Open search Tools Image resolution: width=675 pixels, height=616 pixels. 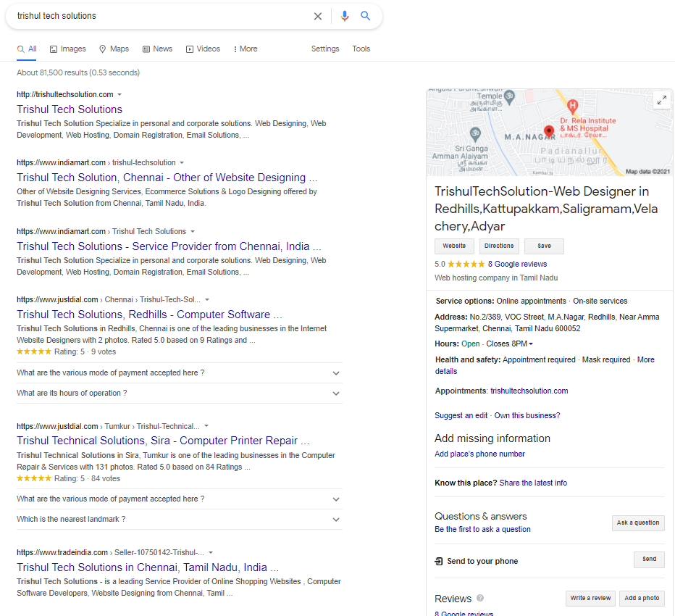coord(361,49)
